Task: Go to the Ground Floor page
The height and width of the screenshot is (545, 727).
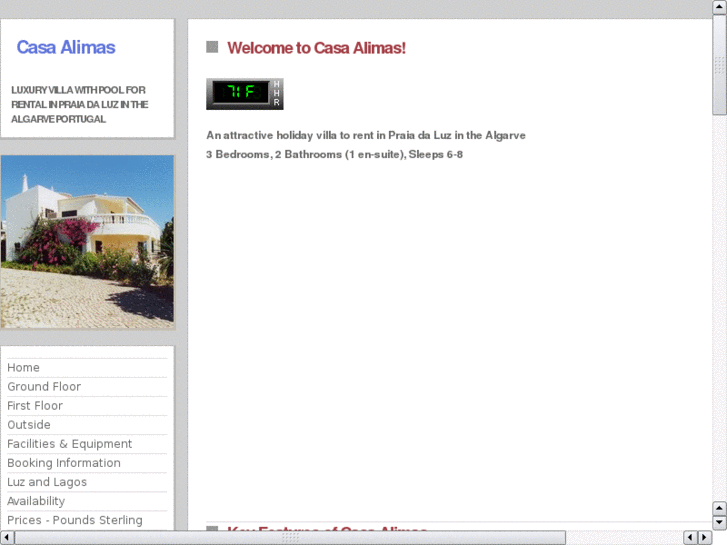Action: [x=44, y=387]
